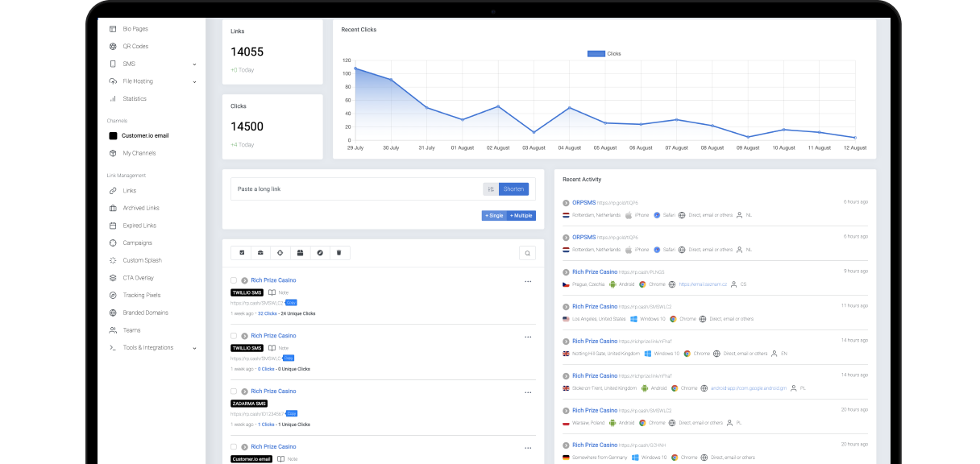This screenshot has height=464, width=980.
Task: Click the trash icon in links toolbar
Action: [338, 253]
